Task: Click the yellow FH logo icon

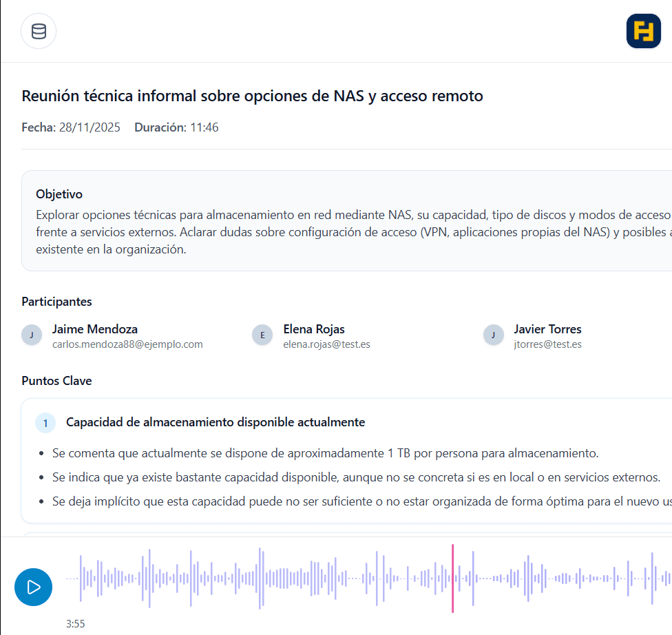Action: [x=643, y=32]
